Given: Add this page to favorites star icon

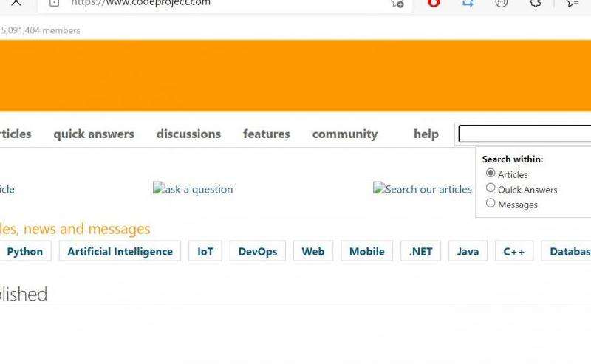Looking at the screenshot, I should tap(397, 3).
